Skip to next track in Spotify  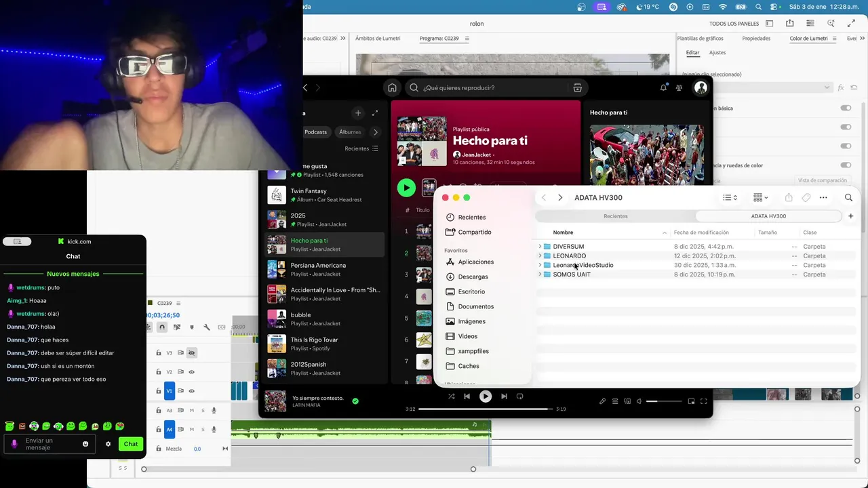[504, 396]
